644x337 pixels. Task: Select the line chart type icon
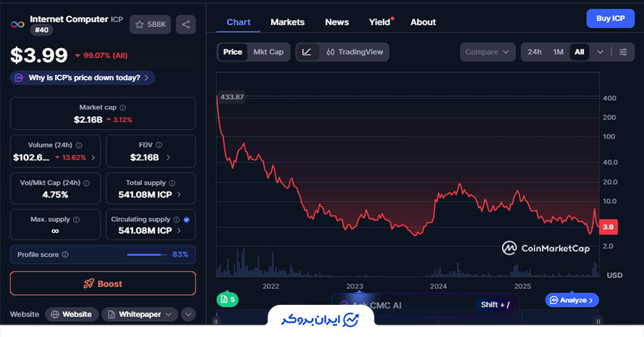[x=307, y=52]
